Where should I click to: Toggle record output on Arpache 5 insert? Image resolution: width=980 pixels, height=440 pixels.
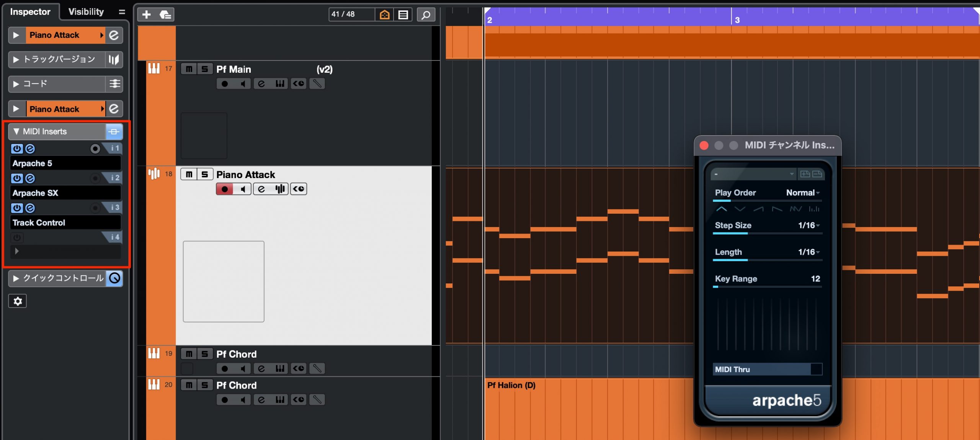(x=95, y=149)
